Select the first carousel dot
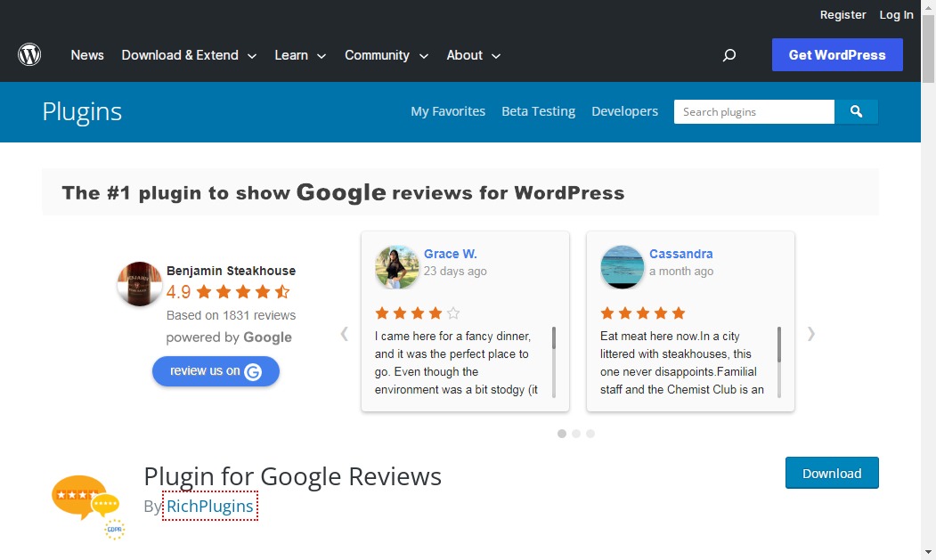936x560 pixels. click(x=562, y=434)
